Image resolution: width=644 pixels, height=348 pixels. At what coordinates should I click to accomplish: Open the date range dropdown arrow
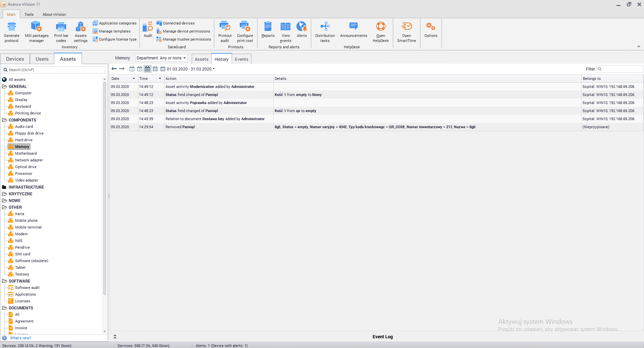[x=214, y=69]
